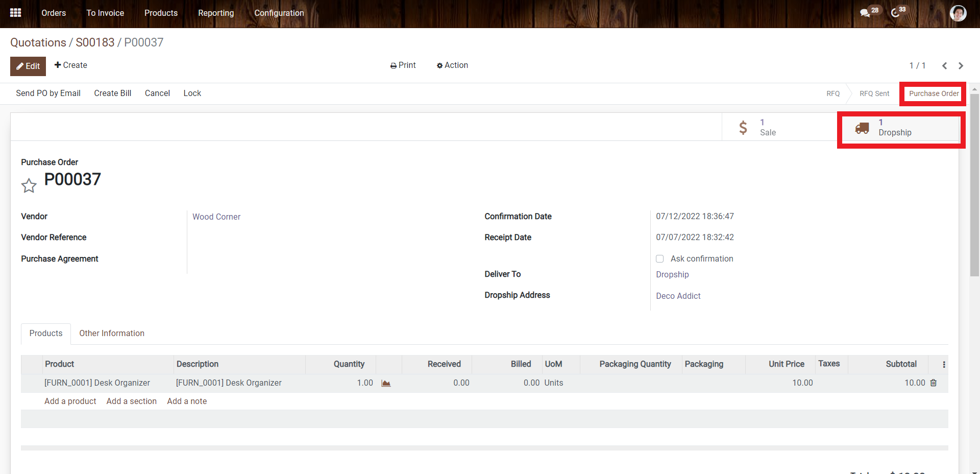Open the Sale dollar stat button
The width and height of the screenshot is (980, 474).
click(779, 127)
